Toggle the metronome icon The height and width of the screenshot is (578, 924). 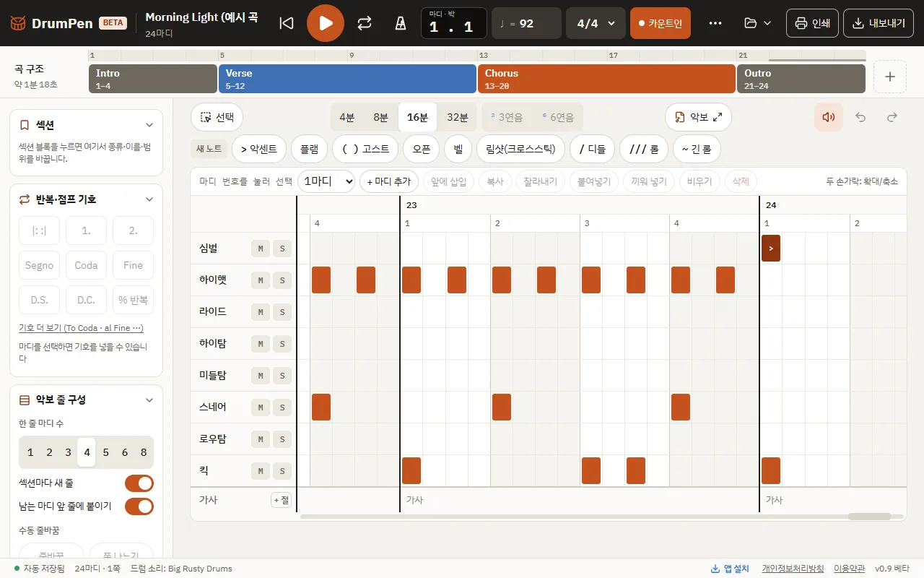click(x=400, y=23)
